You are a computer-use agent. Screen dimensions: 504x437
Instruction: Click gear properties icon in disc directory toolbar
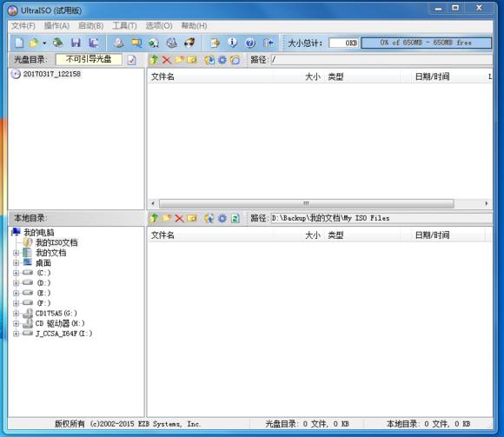click(x=222, y=60)
